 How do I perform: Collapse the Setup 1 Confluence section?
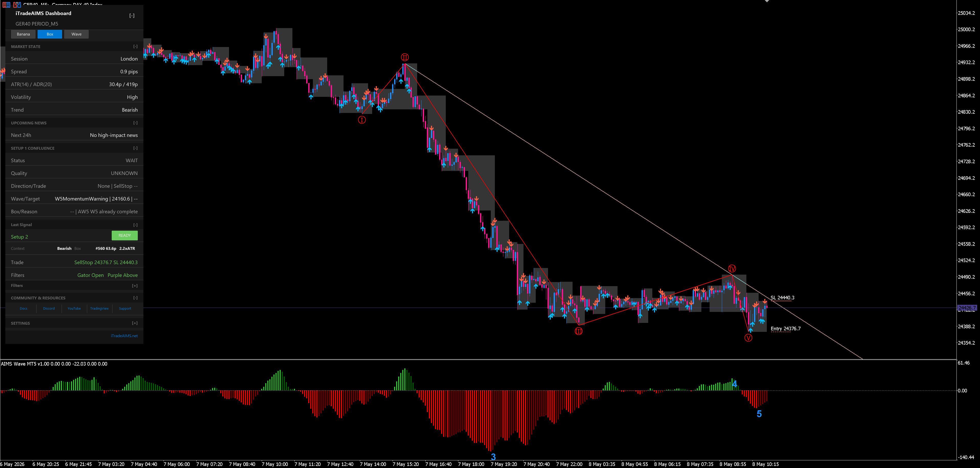135,148
